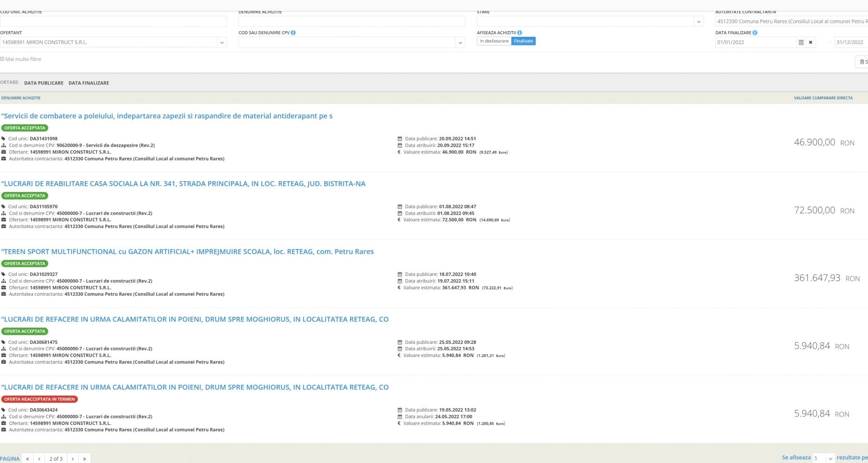Image resolution: width=868 pixels, height=463 pixels.
Task: Go to the next results page
Action: tap(73, 458)
